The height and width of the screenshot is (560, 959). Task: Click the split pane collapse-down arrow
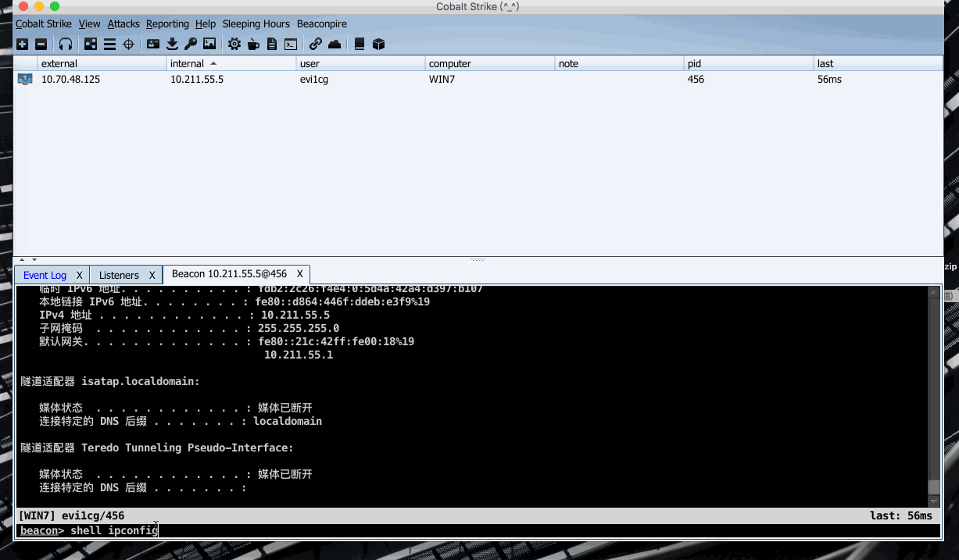pos(34,259)
